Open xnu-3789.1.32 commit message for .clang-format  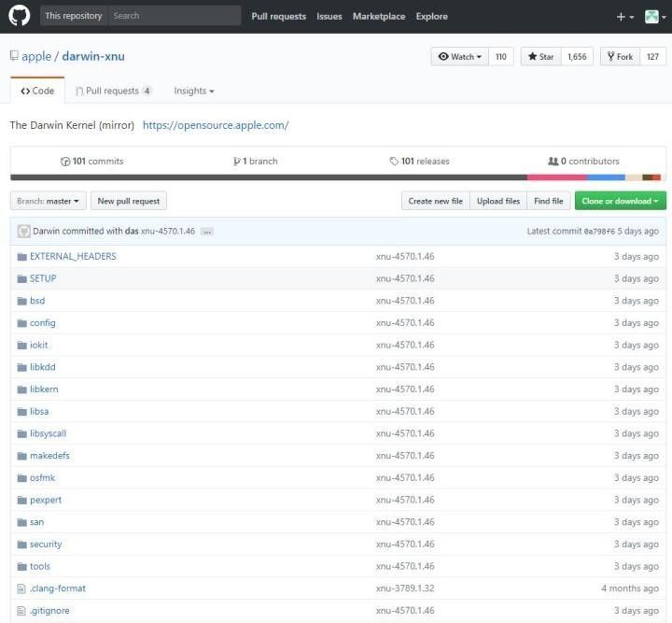click(405, 588)
